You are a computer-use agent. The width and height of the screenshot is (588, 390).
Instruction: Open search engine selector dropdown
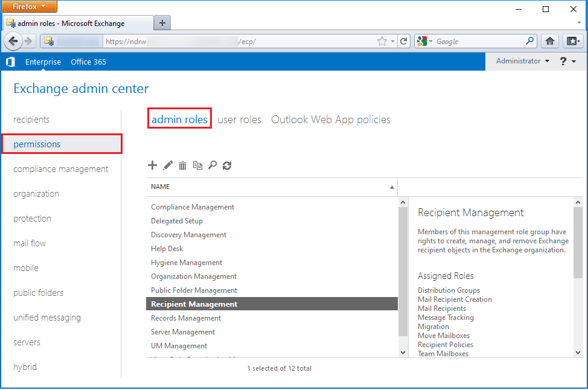click(425, 41)
